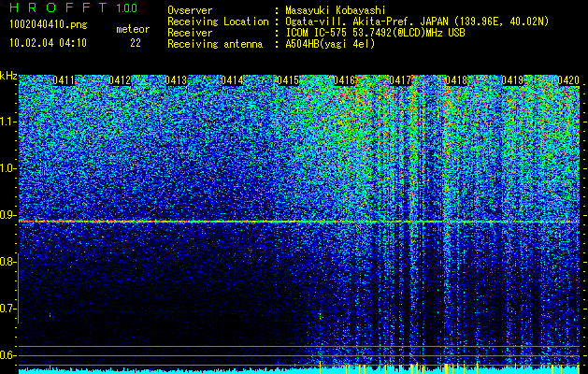This screenshot has width=588, height=374.
Task: Click the 0420 time marker
Action: pyautogui.click(x=568, y=80)
